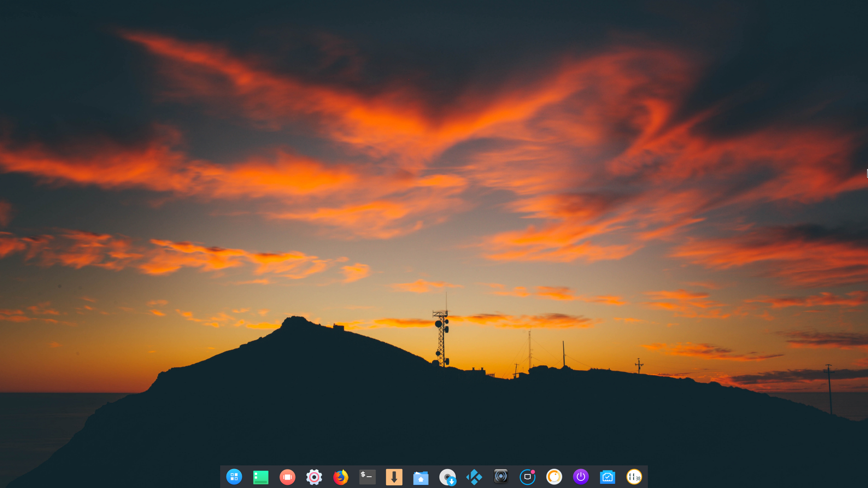This screenshot has height=488, width=868.
Task: Open the blue launcher grid icon
Action: point(234,477)
